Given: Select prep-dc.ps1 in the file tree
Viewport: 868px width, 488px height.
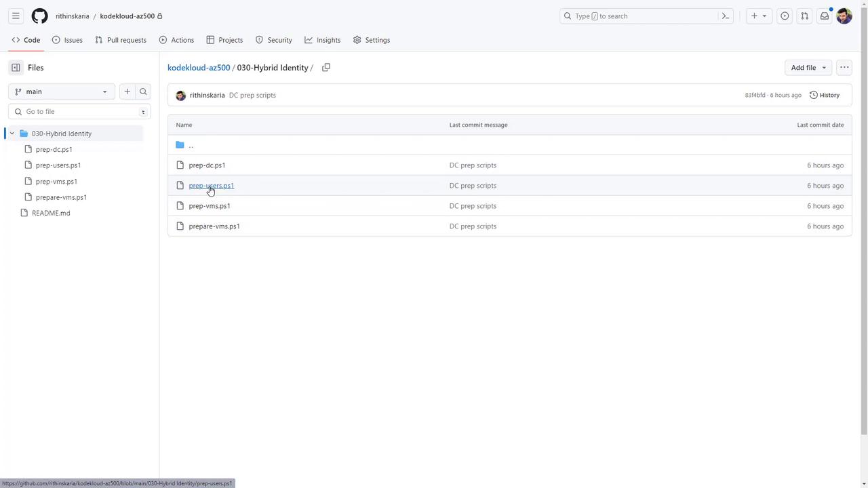Looking at the screenshot, I should coord(54,149).
